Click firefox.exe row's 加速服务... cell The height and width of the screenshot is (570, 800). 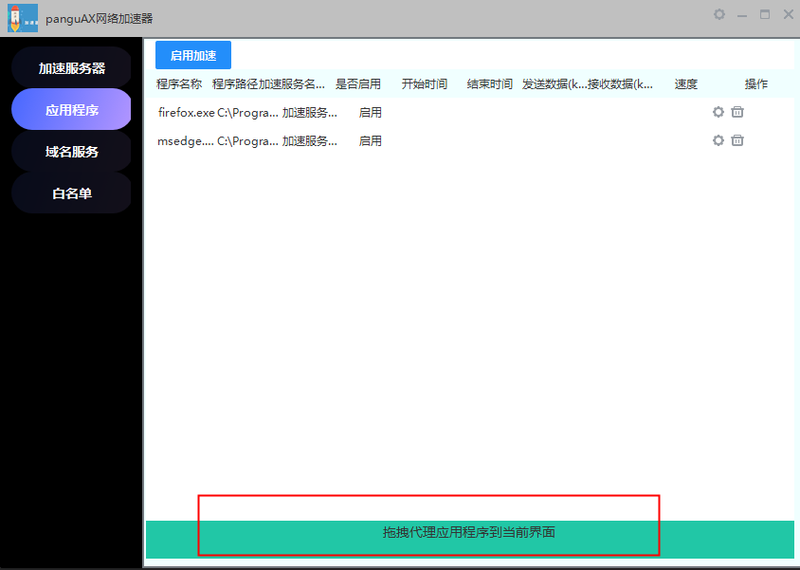tap(310, 112)
